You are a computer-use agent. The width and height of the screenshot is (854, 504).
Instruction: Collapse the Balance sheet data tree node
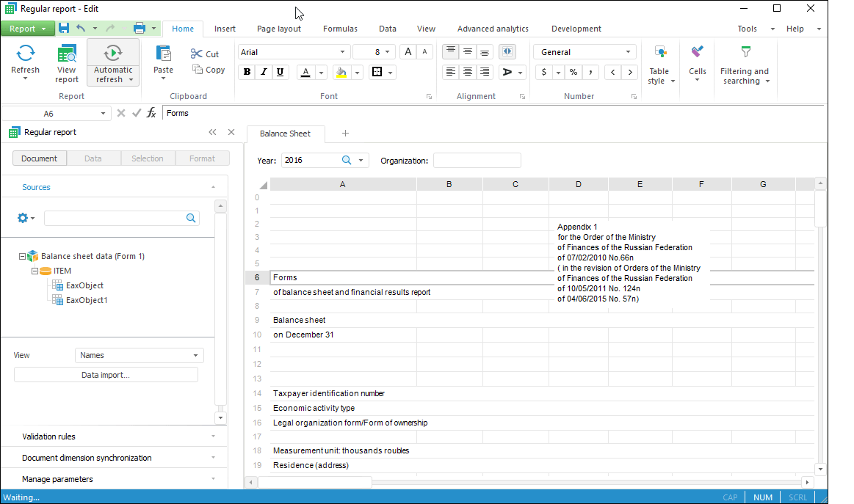[x=22, y=256]
